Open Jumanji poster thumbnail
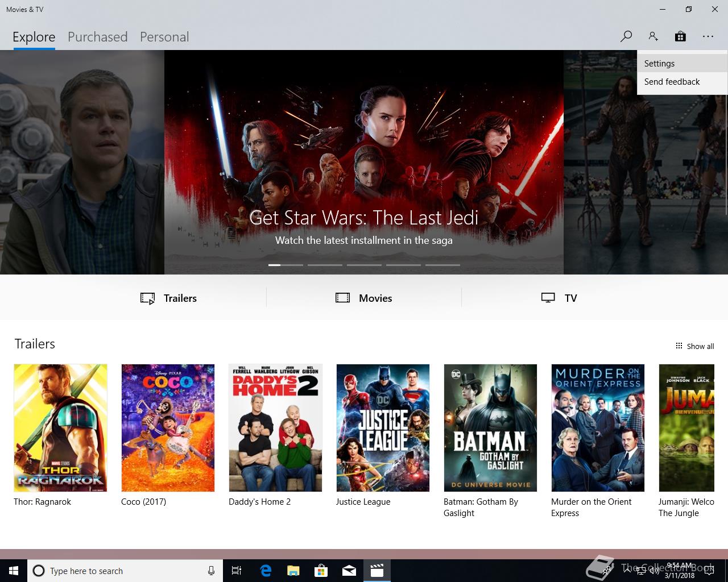Screen dimensions: 728x582 (686, 428)
